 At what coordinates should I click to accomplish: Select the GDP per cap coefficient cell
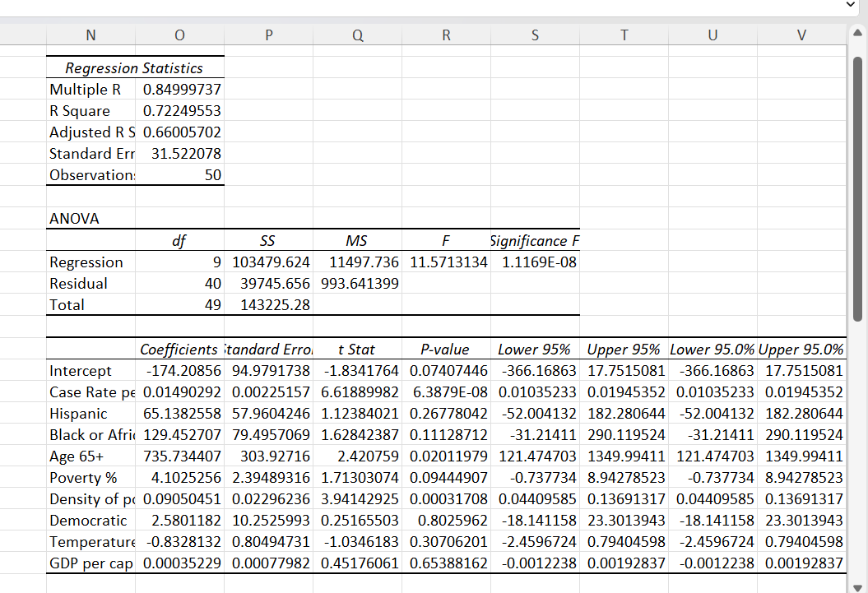[x=179, y=563]
